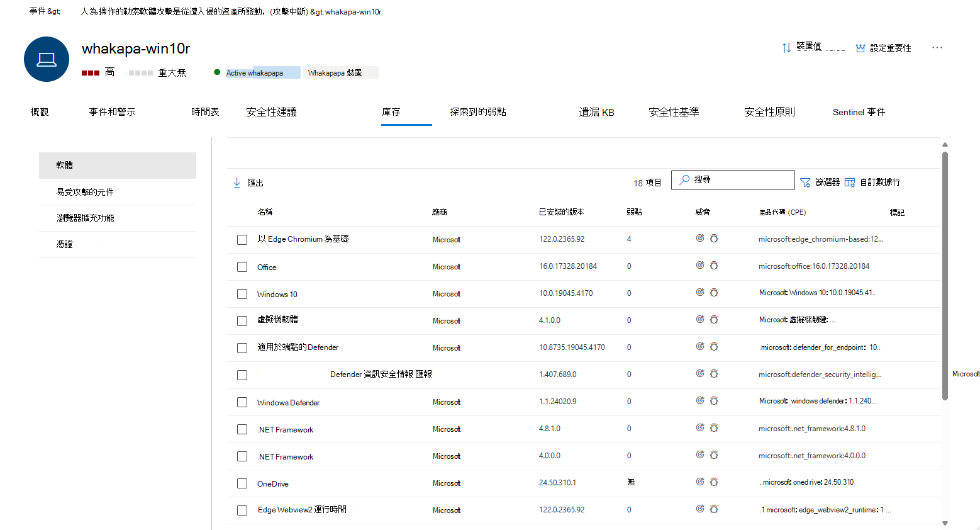Viewport: 980px width, 530px height.
Task: Click the target threat icon in the Office row
Action: point(700,266)
